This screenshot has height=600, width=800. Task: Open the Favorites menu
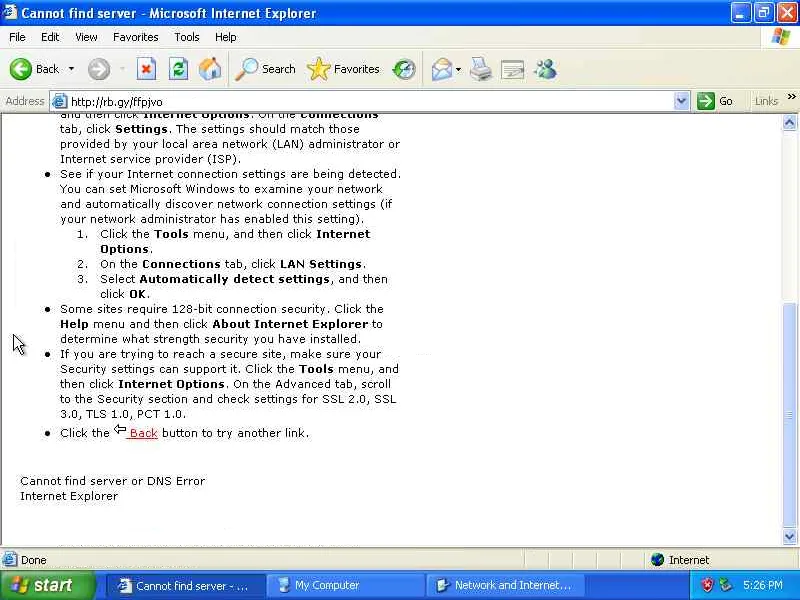136,37
